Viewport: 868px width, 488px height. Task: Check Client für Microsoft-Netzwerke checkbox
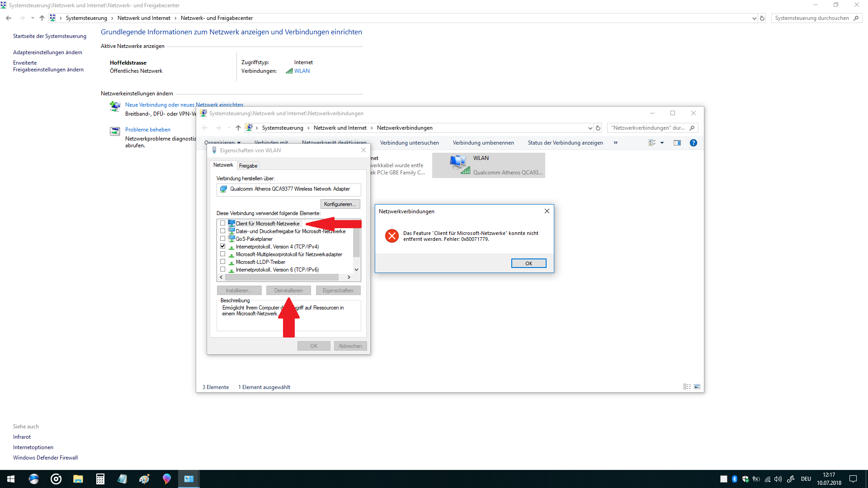[222, 223]
